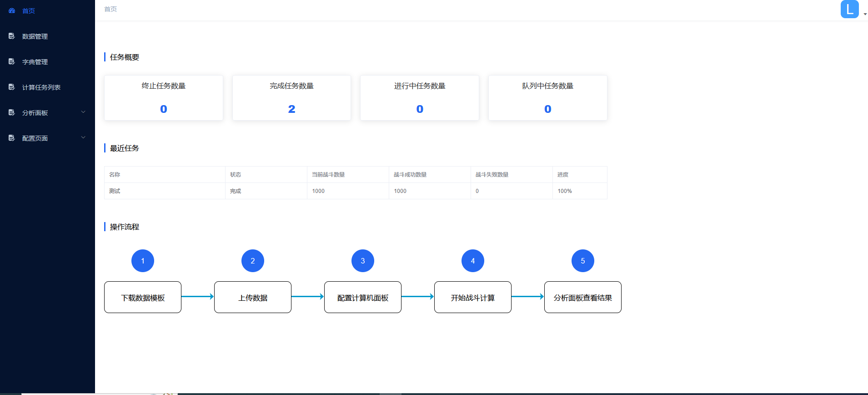Click the 完成任务数量 card
The width and height of the screenshot is (868, 395).
click(x=291, y=98)
